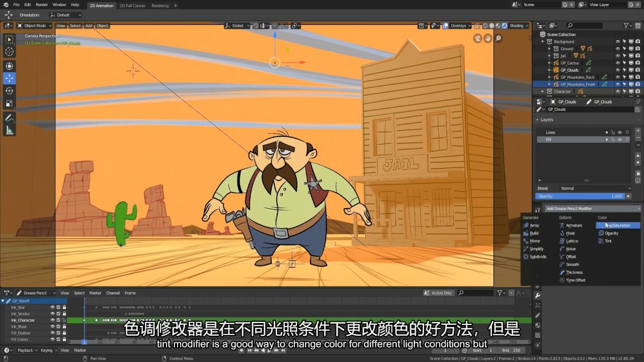This screenshot has height=362, width=644.
Task: Open the Shading options dropdown
Action: pyautogui.click(x=519, y=26)
